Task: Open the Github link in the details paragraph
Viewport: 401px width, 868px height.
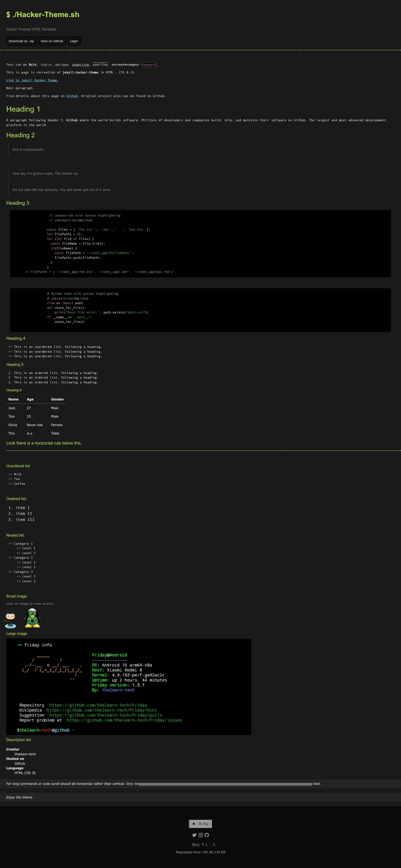Action: click(x=72, y=96)
